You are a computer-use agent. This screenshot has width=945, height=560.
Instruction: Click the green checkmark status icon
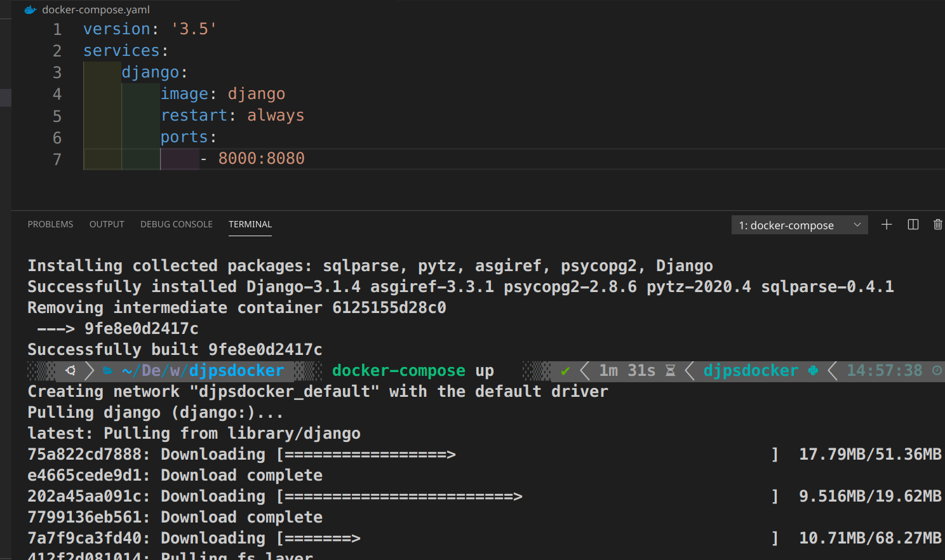click(x=565, y=371)
